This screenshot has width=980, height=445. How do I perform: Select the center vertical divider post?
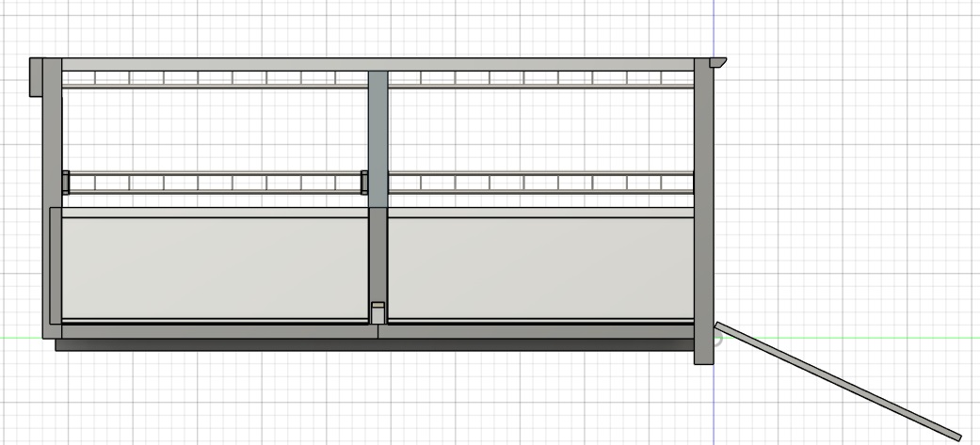(x=378, y=138)
